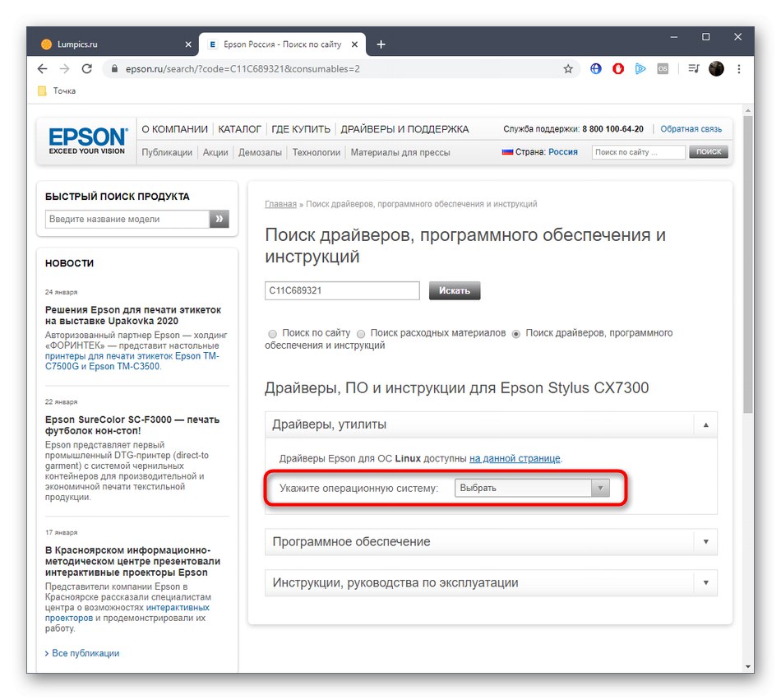This screenshot has height=700, width=781.
Task: Open the red Opera-style extension icon
Action: 618,69
